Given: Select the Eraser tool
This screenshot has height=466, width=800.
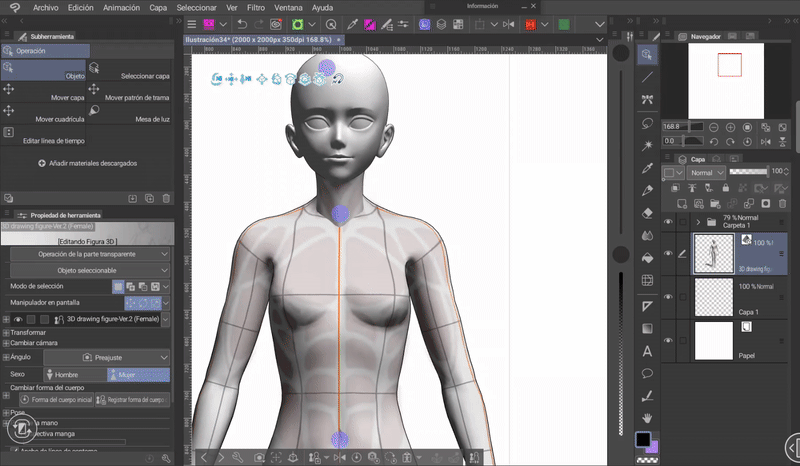Looking at the screenshot, I should click(647, 212).
